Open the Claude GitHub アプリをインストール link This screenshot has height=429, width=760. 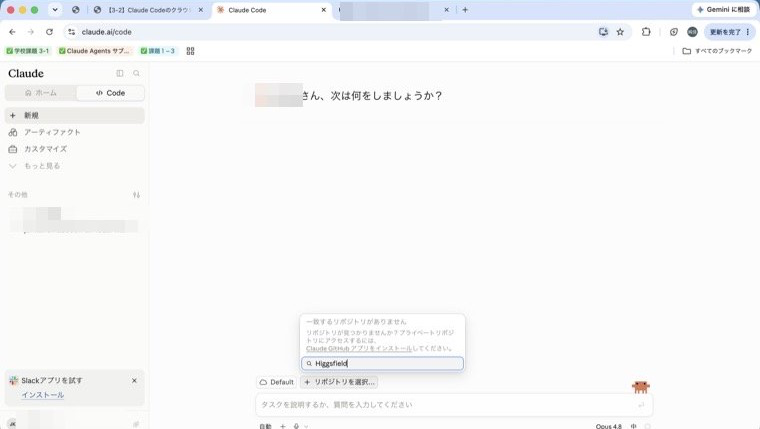pyautogui.click(x=359, y=349)
